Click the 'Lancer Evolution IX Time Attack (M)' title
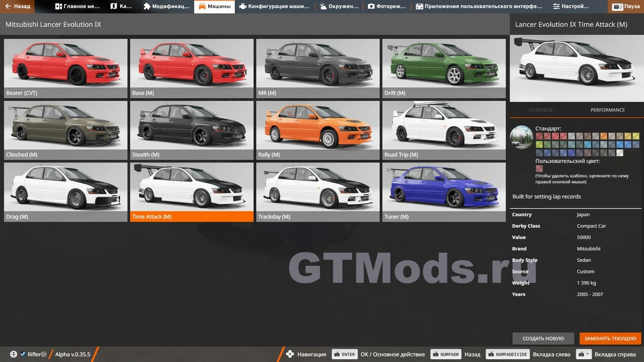This screenshot has height=362, width=644. (x=571, y=25)
